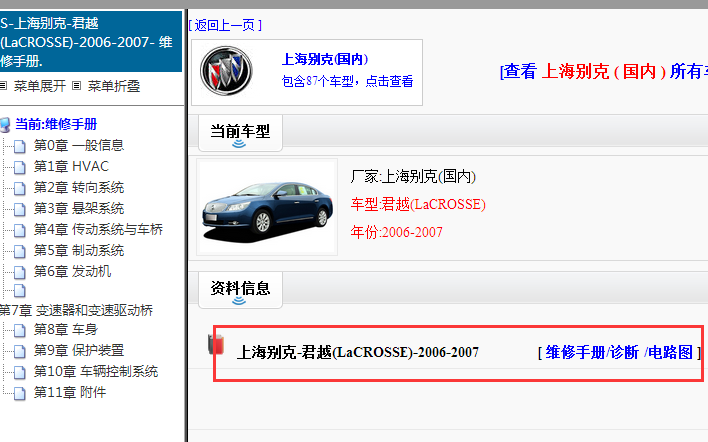Screen dimensions: 708x442
Task: Click the page icon beside 第10章
Action: tap(19, 372)
